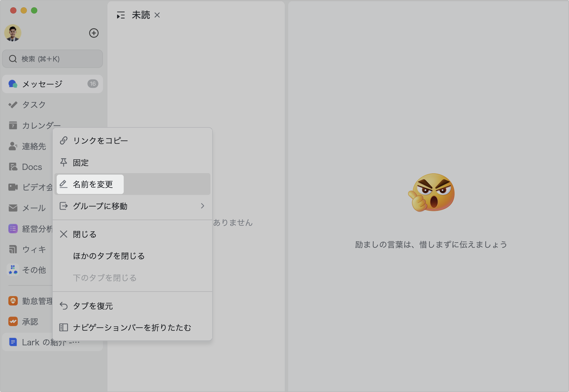Screen dimensions: 569x392
Task: Select タスク in the navigation bar
Action: pyautogui.click(x=33, y=105)
